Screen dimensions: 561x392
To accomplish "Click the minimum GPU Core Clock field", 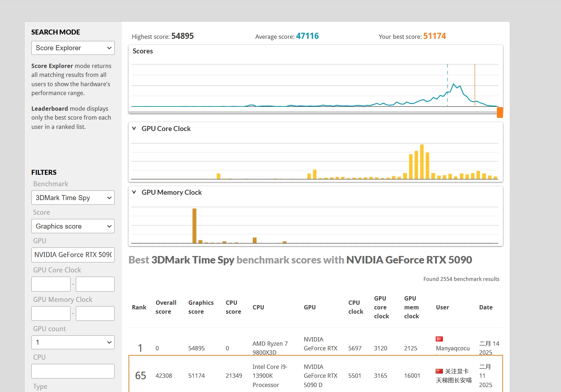I will 51,284.
